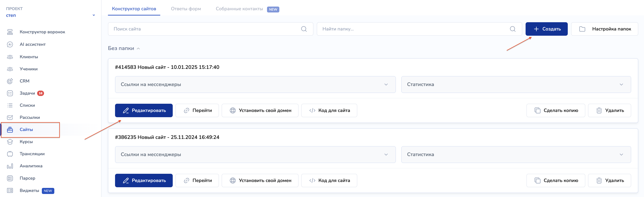
Task: Open the Задачи item with the 16 badge
Action: [27, 93]
